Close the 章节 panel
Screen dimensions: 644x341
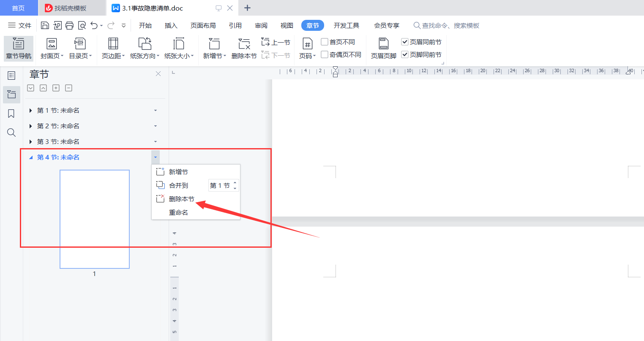click(x=158, y=74)
